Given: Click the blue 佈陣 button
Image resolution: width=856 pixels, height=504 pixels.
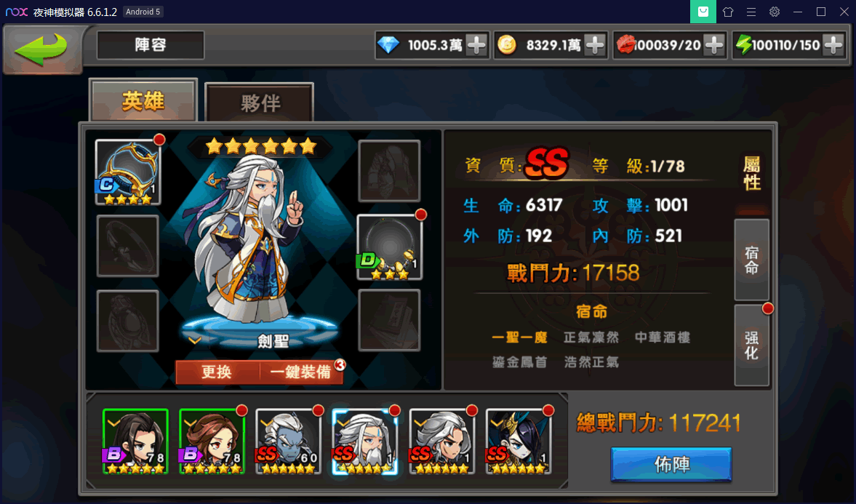Looking at the screenshot, I should click(x=671, y=464).
